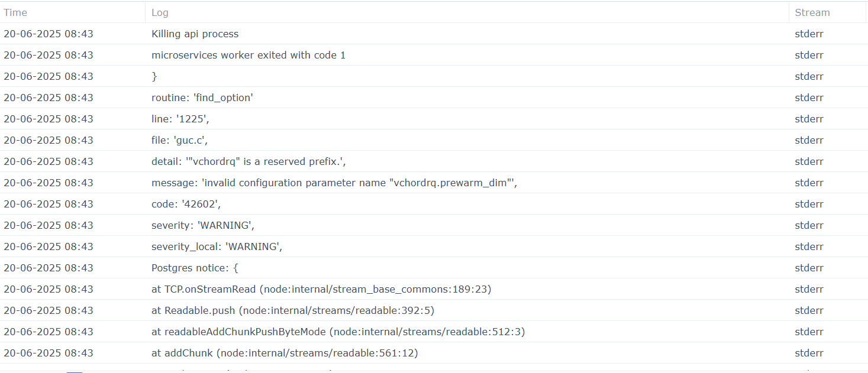Click the readableAddChunkPushByteMode stack line
868x373 pixels.
338,332
